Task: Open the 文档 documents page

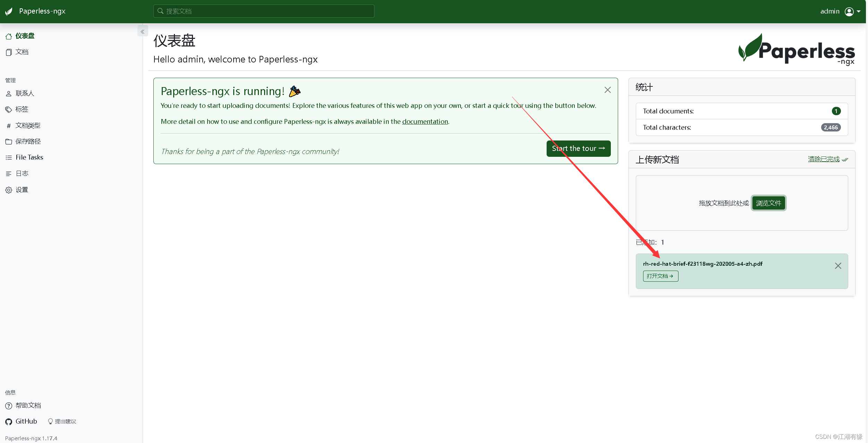Action: point(22,52)
